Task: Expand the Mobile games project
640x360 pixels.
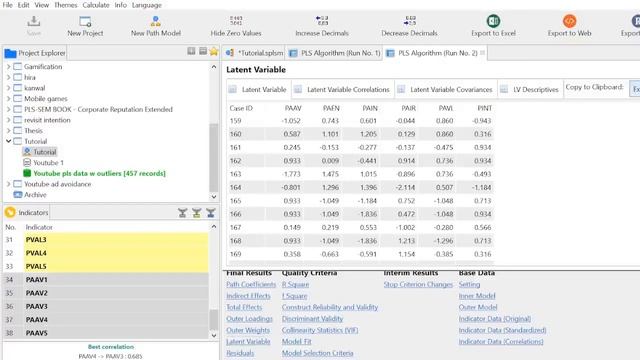Action: click(x=8, y=98)
